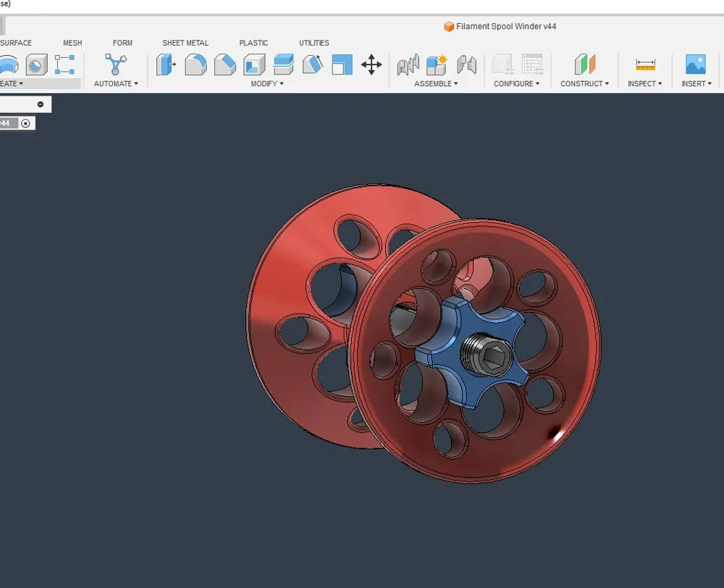This screenshot has width=724, height=588.
Task: Choose the Chamfer tool
Action: pos(225,65)
